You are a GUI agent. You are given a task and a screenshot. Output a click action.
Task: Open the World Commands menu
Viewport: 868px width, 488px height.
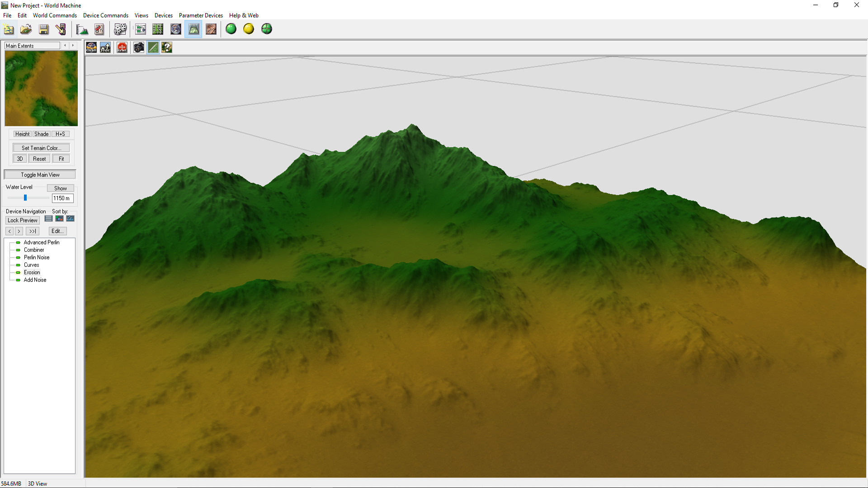pyautogui.click(x=55, y=15)
